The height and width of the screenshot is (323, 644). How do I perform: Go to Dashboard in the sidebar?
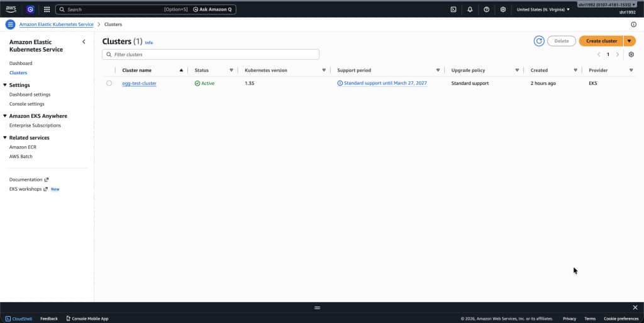coord(21,64)
